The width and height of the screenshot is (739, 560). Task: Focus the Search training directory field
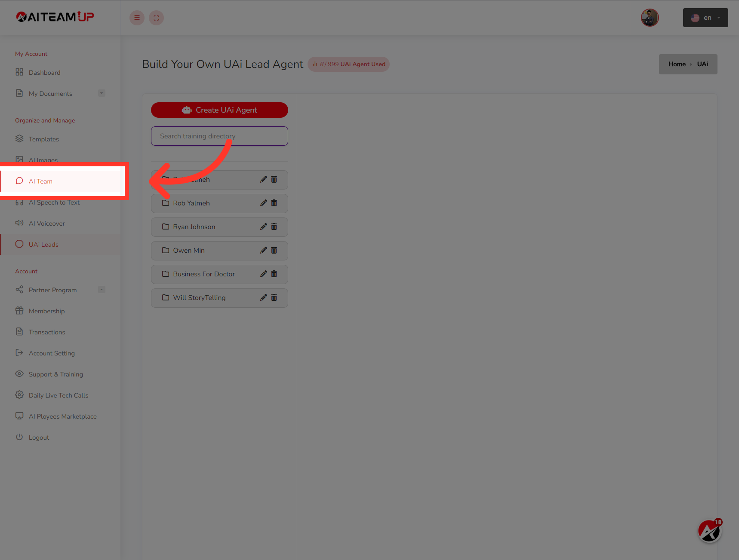[219, 136]
